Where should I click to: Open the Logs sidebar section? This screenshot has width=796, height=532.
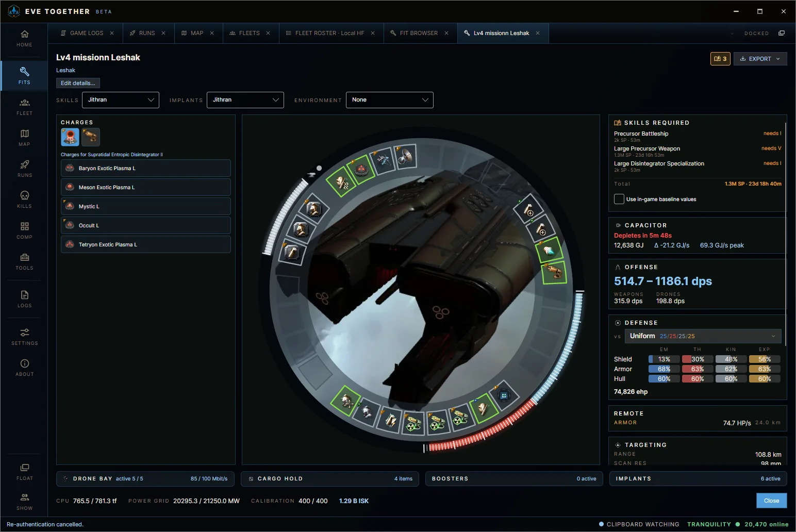point(24,299)
